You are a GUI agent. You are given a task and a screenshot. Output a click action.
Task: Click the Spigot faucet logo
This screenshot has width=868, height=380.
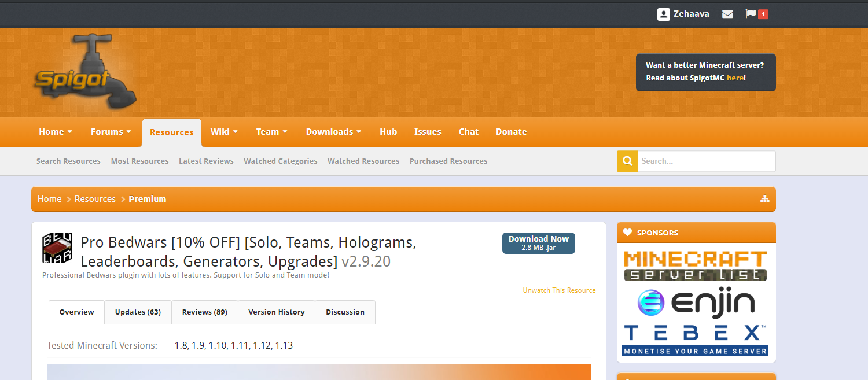pyautogui.click(x=84, y=72)
